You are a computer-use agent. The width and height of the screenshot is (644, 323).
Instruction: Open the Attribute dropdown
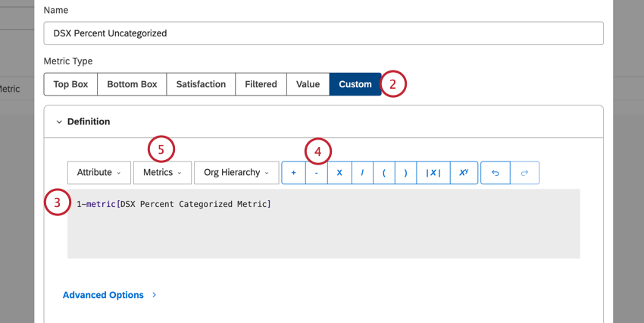click(98, 173)
